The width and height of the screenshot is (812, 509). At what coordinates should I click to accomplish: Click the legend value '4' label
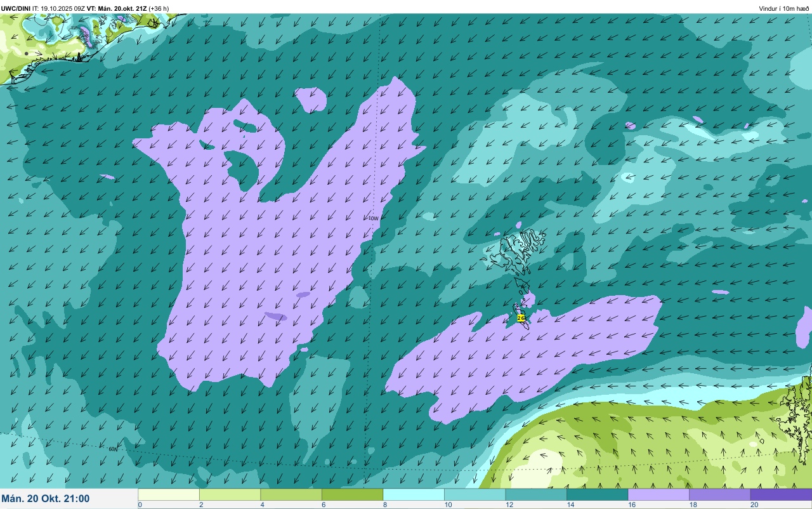pyautogui.click(x=263, y=505)
